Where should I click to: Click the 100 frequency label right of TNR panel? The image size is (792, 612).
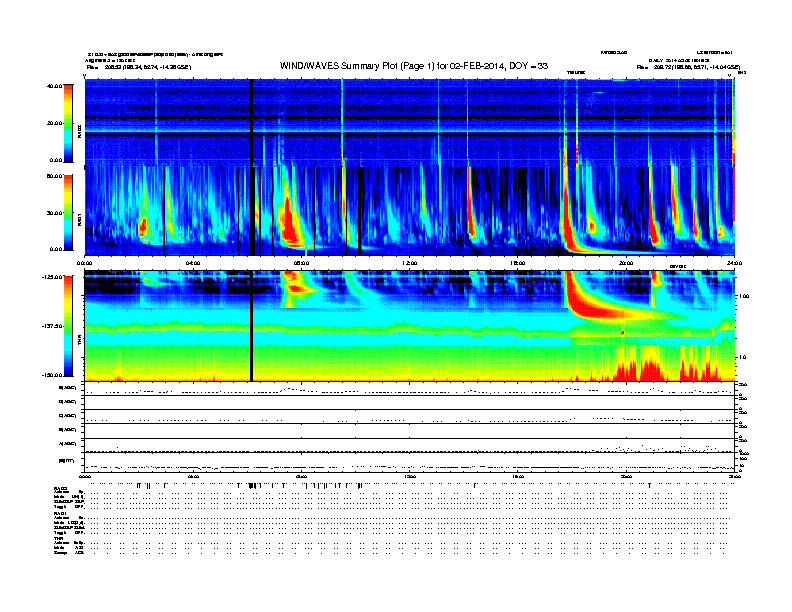[x=744, y=296]
